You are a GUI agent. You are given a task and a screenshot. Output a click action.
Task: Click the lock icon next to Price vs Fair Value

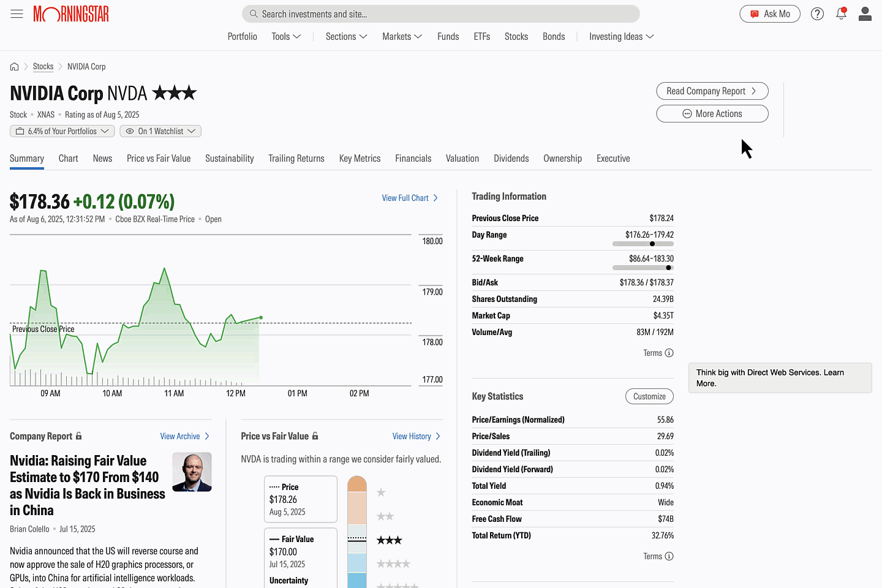315,436
